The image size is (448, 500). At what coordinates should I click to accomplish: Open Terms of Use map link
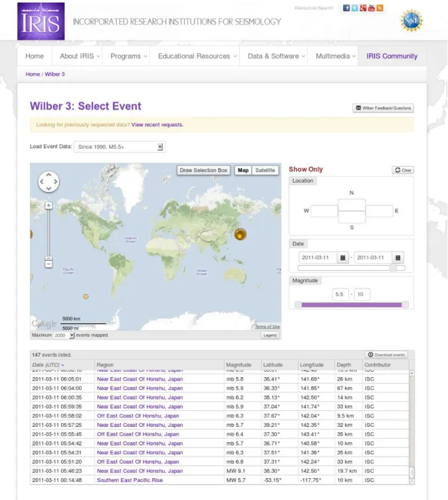pos(267,327)
